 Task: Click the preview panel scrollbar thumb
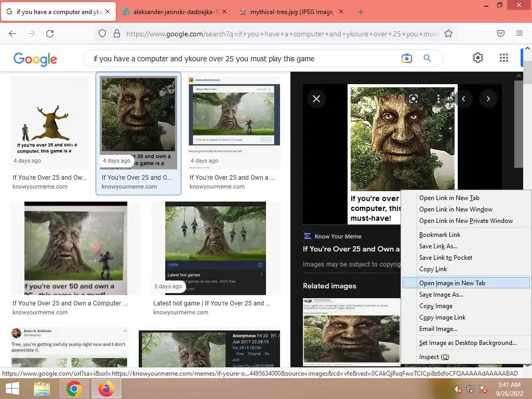click(518, 124)
